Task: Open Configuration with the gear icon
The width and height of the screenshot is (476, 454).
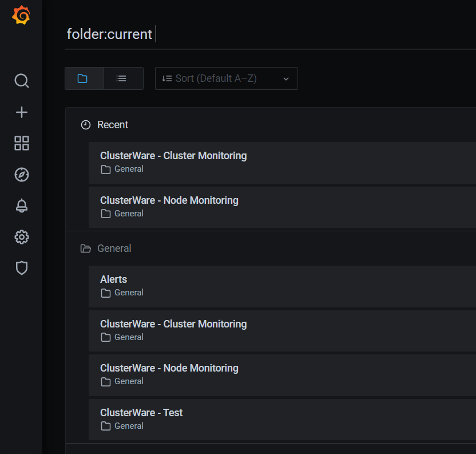Action: 21,236
